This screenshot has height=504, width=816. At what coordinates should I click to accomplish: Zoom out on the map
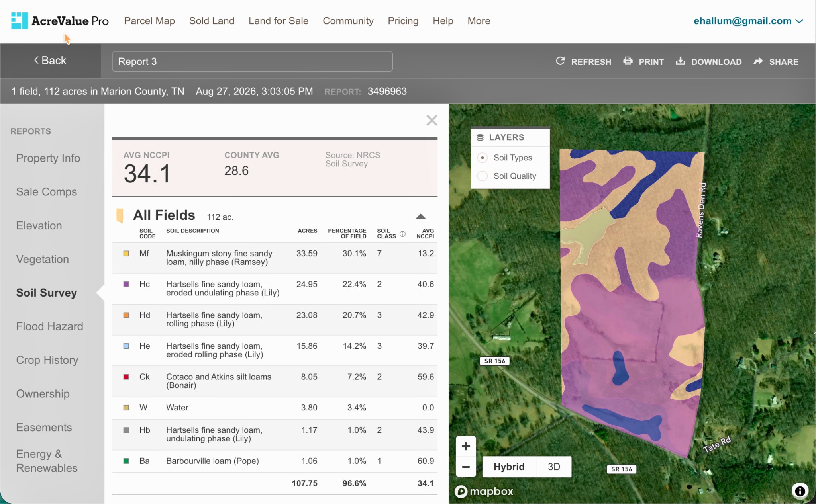466,467
